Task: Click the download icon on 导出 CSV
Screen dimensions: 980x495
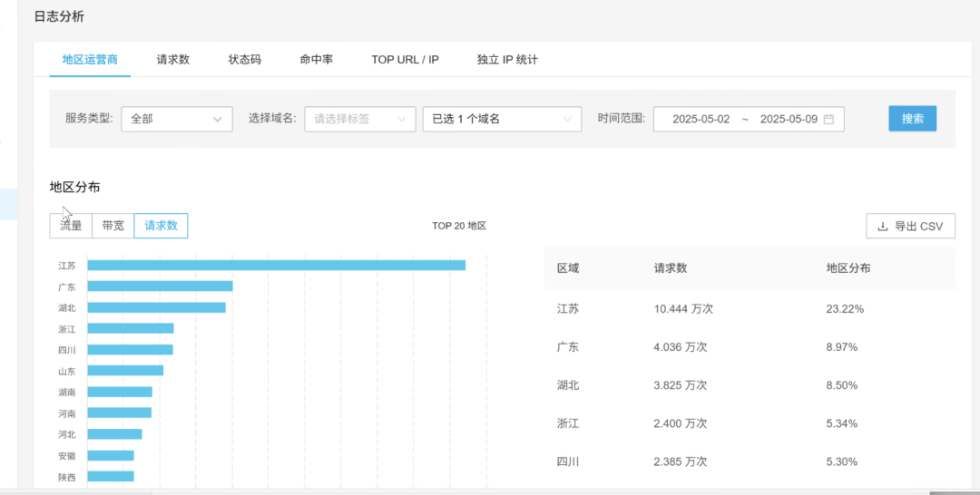Action: click(x=882, y=227)
